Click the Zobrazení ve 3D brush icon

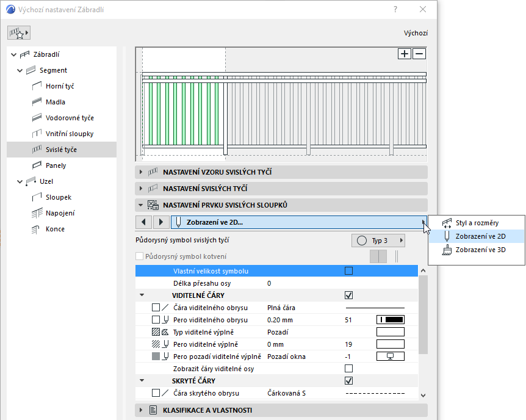point(447,250)
